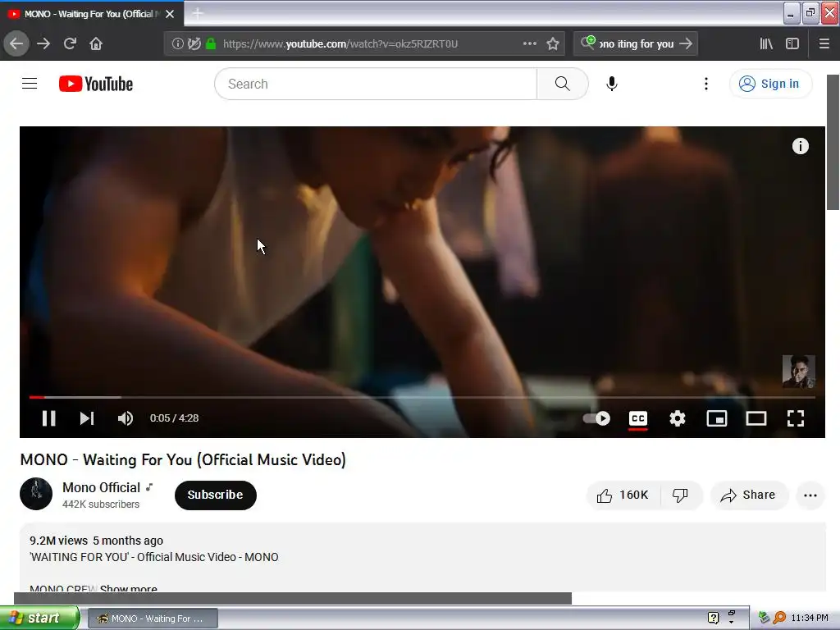Open the Mono Official channel name link
Image resolution: width=840 pixels, height=630 pixels.
click(101, 487)
